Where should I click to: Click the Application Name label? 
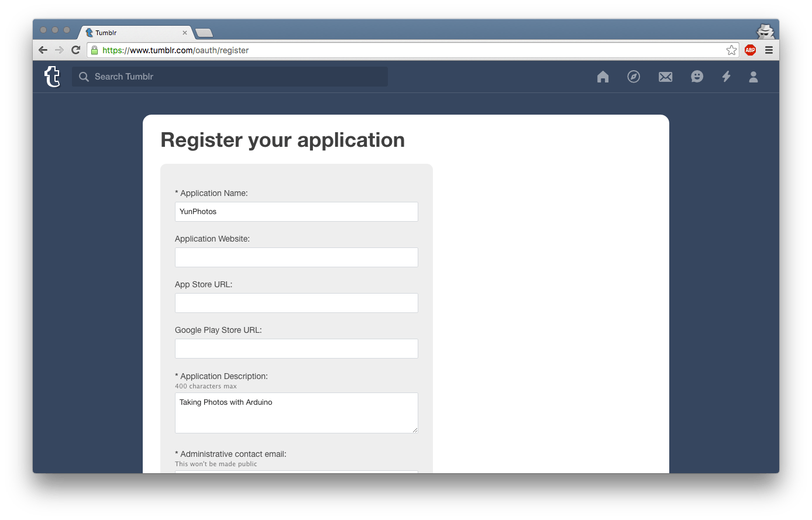pos(211,193)
